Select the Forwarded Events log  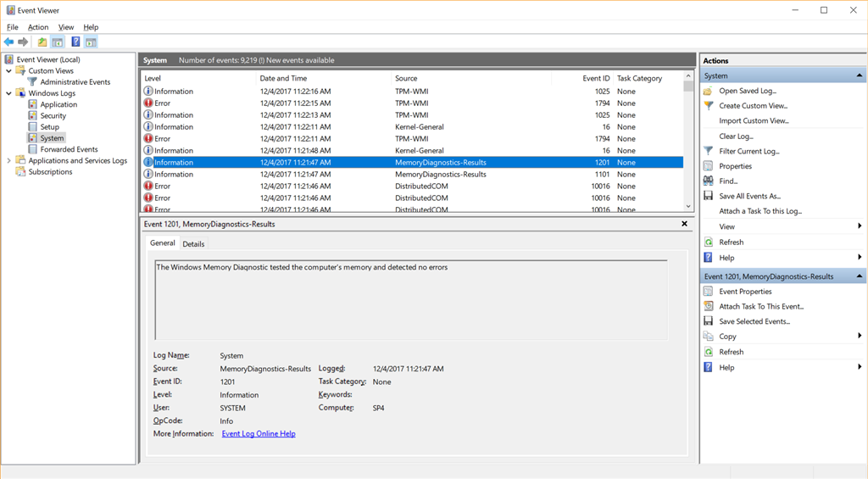(69, 149)
